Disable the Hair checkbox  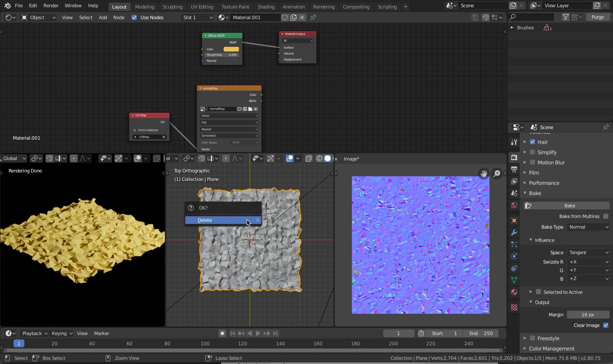[532, 142]
